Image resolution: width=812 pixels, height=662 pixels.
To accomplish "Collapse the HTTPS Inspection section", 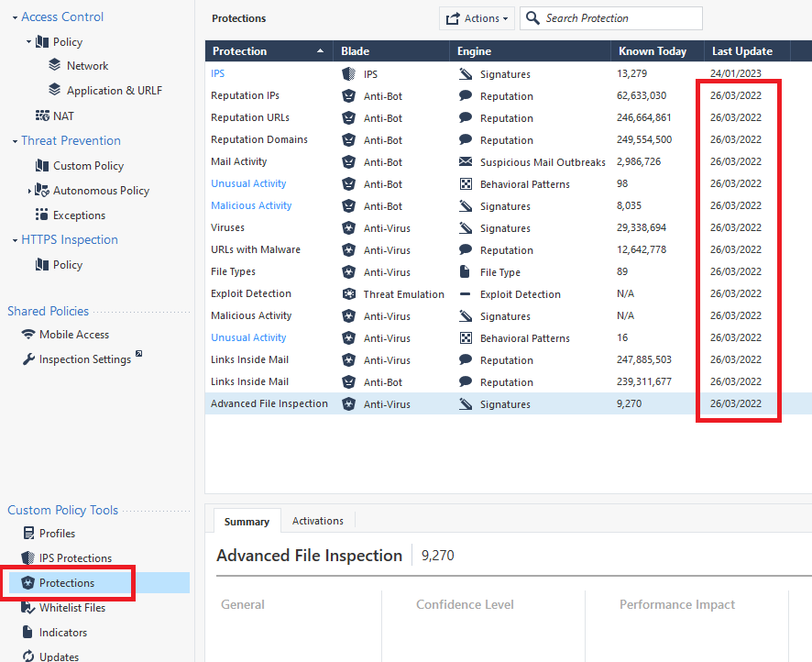I will 15,240.
